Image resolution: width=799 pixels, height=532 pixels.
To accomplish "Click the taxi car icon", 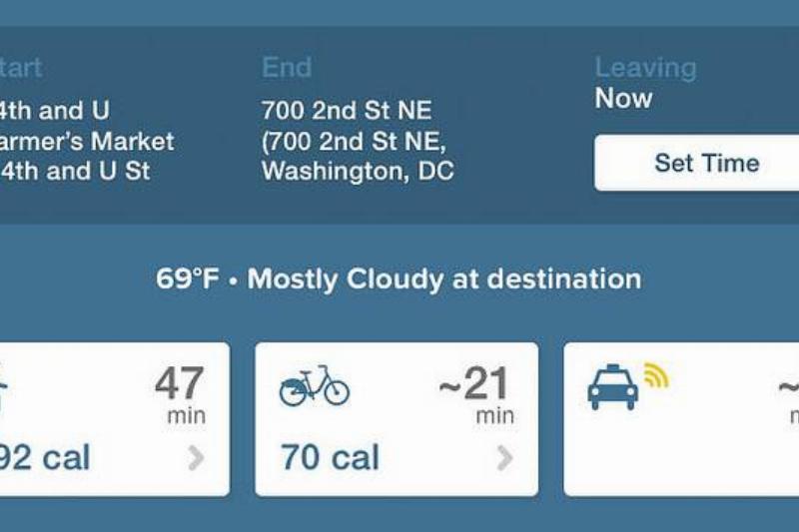I will 613,387.
